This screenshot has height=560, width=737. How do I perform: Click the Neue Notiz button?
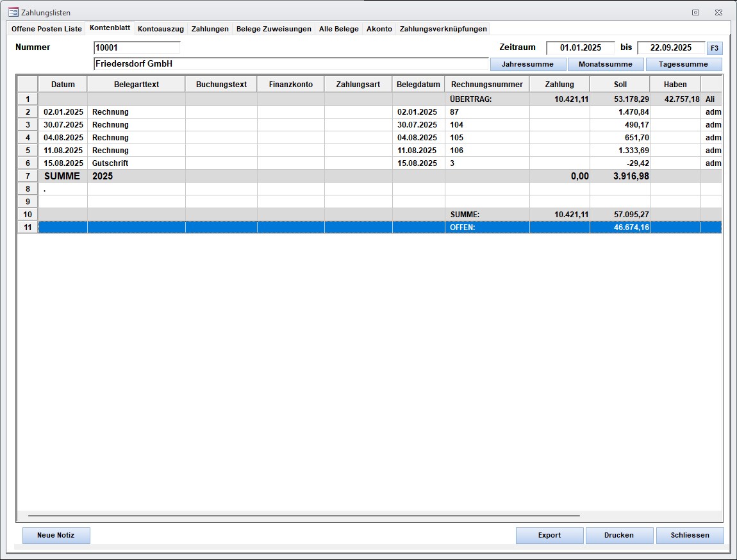click(x=56, y=535)
